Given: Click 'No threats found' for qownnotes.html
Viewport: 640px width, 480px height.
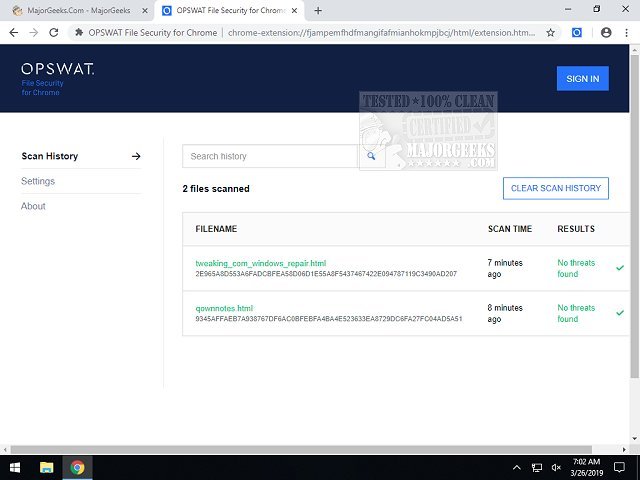Looking at the screenshot, I should click(x=576, y=313).
